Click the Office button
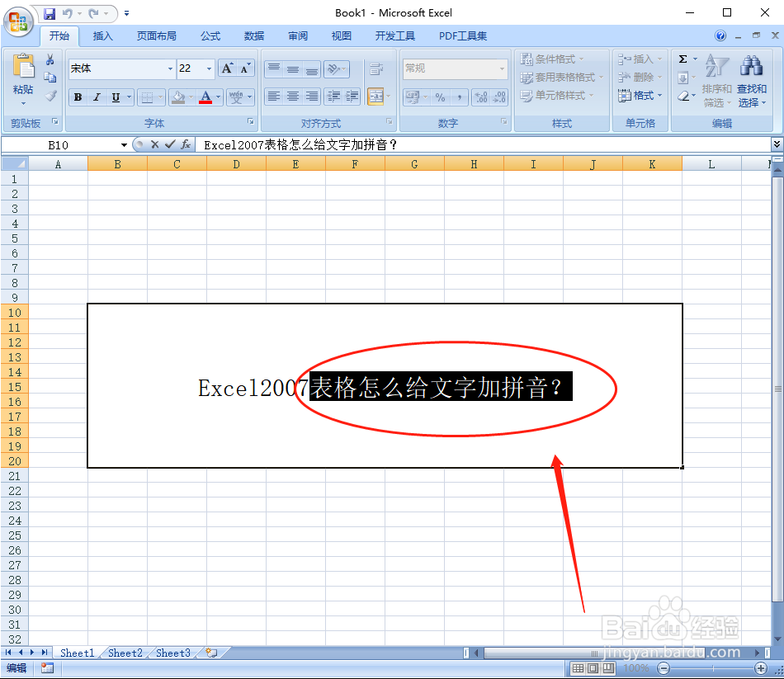Viewport: 784px width, 679px height. [x=18, y=21]
